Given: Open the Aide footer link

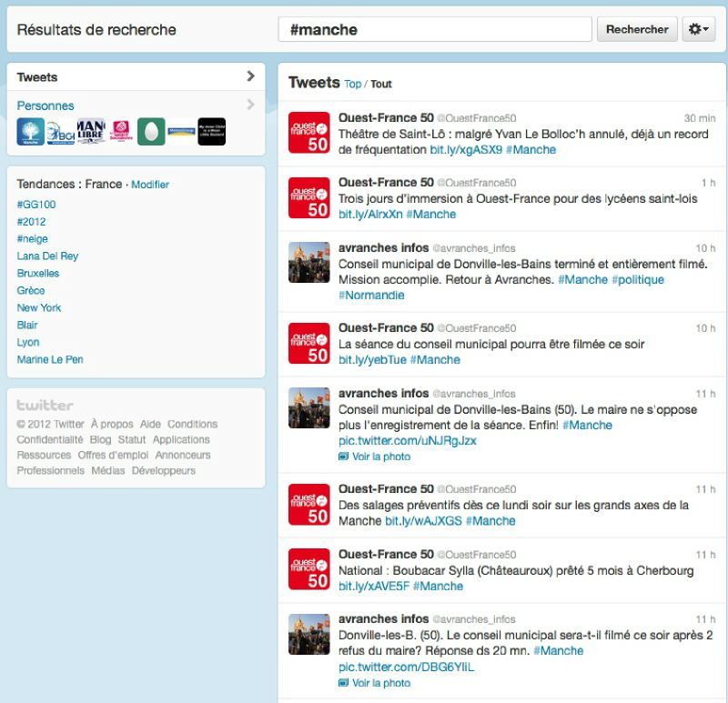Looking at the screenshot, I should click(150, 424).
